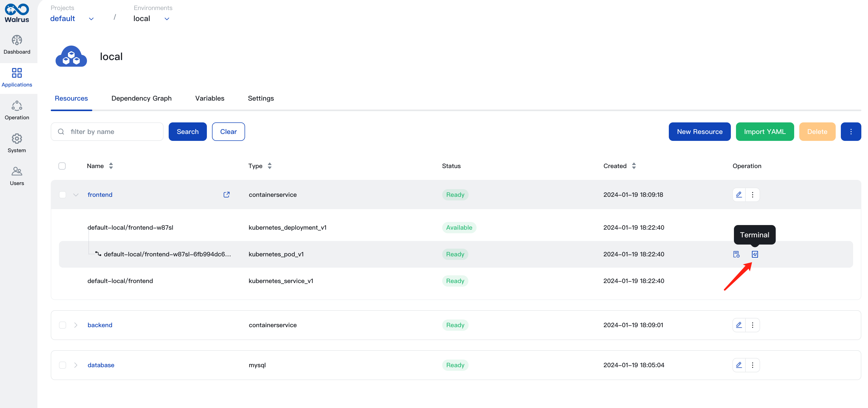
Task: Click mysql type cell
Action: (257, 365)
